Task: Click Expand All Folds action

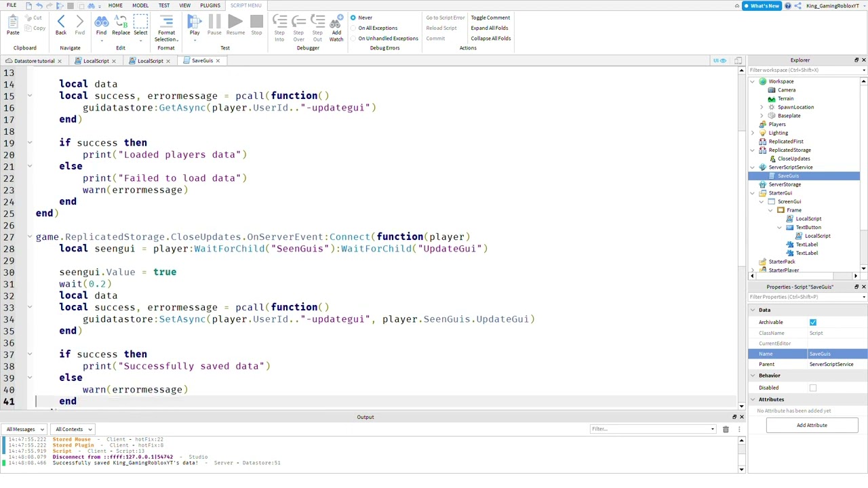Action: pyautogui.click(x=489, y=28)
